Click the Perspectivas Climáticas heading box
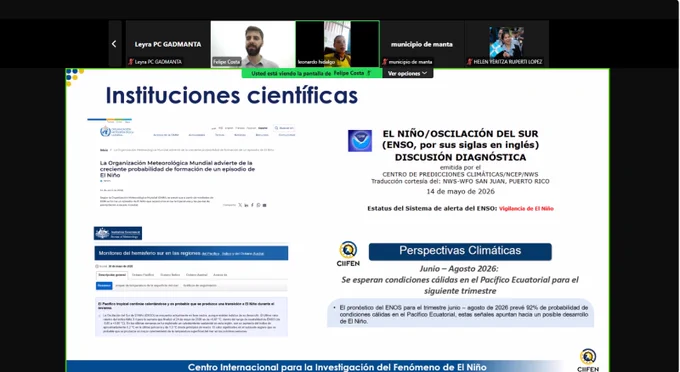 coord(460,251)
